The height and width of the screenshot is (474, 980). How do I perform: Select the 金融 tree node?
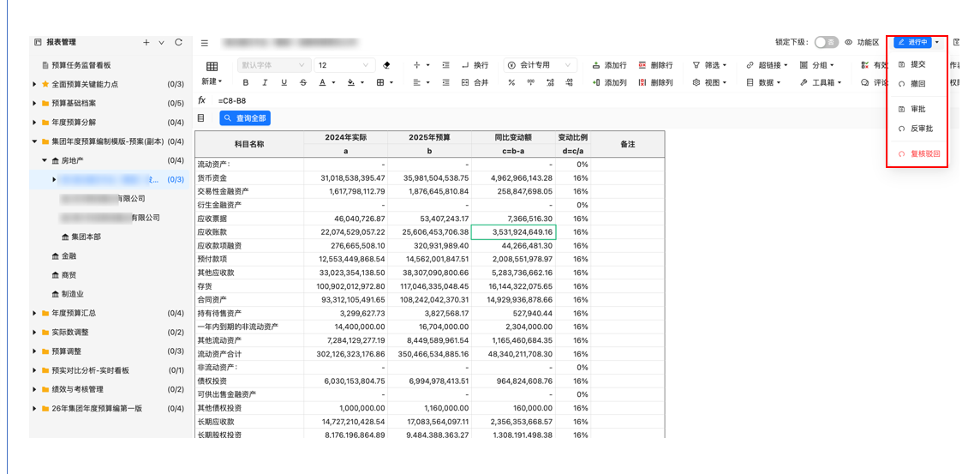pyautogui.click(x=63, y=256)
